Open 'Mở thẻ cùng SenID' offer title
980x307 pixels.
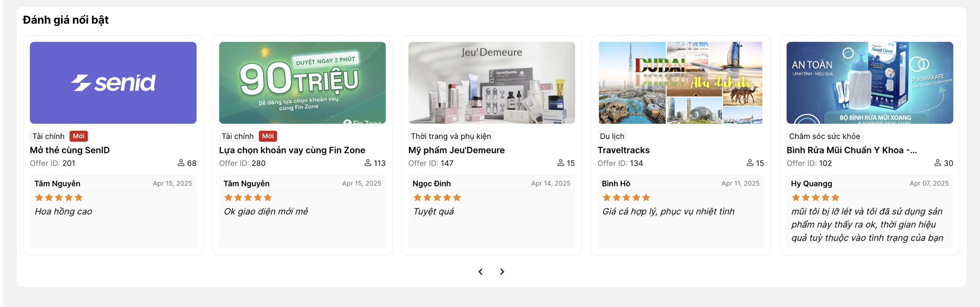(x=70, y=150)
